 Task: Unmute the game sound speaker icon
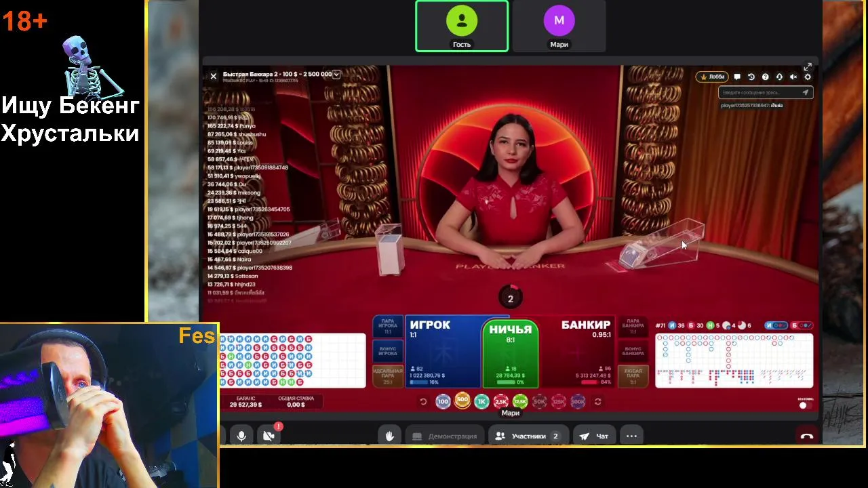point(793,77)
